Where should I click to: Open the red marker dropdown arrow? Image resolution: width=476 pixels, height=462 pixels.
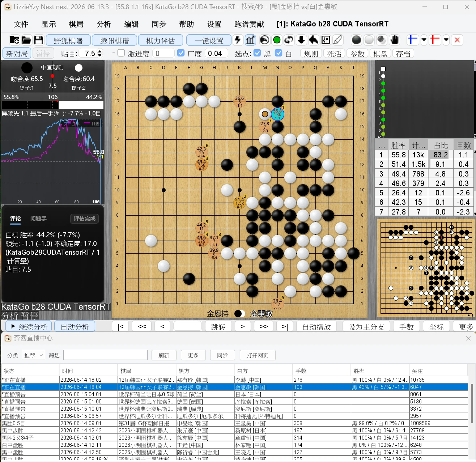[446, 40]
